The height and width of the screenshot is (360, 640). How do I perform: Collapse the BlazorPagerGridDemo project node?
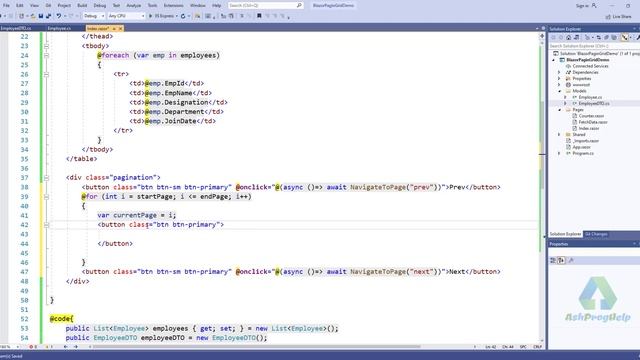(554, 60)
